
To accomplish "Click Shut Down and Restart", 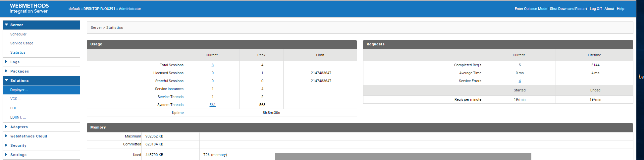I will coord(568,9).
